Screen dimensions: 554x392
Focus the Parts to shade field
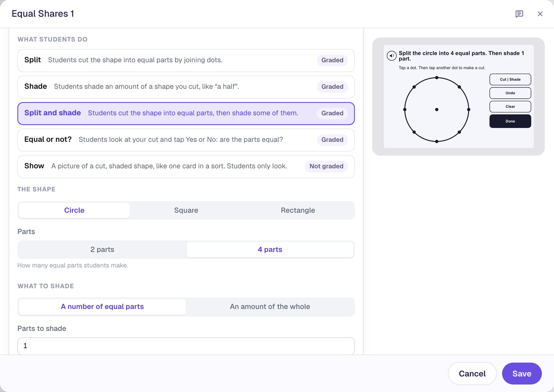pos(186,346)
